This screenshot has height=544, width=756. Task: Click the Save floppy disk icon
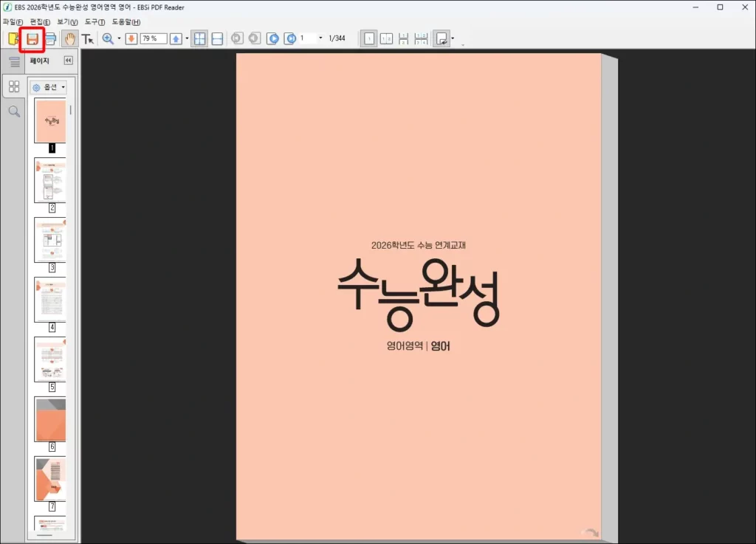pos(32,39)
